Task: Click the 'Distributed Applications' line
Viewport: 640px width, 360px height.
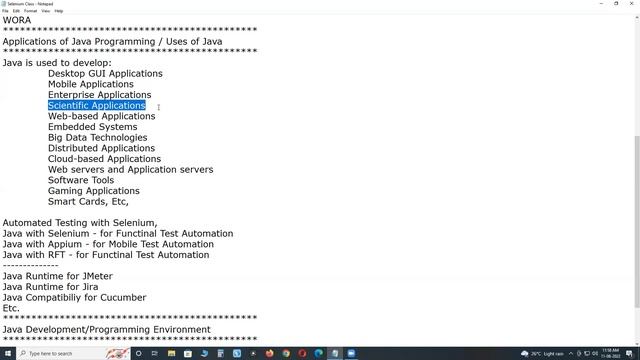Action: tap(102, 148)
